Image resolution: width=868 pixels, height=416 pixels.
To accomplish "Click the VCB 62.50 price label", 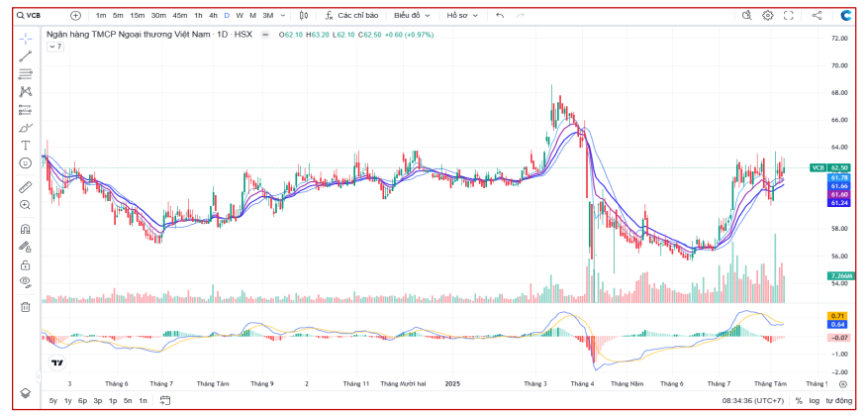I will point(829,167).
